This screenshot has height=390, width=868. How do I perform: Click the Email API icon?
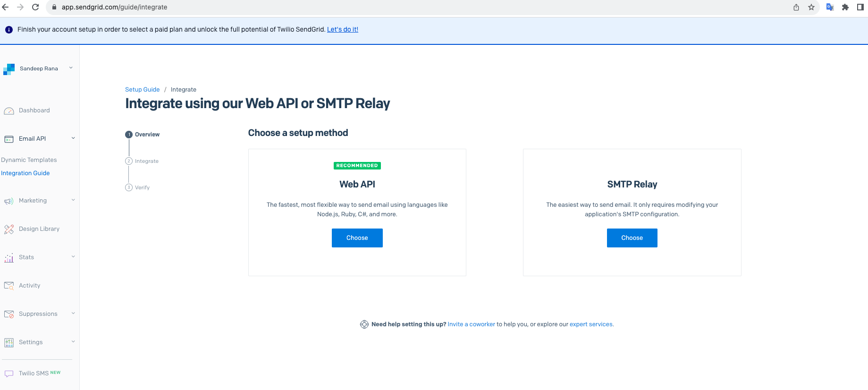[9, 139]
